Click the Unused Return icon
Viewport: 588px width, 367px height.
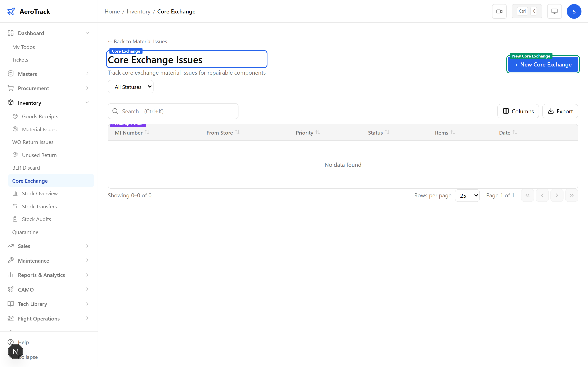click(15, 155)
